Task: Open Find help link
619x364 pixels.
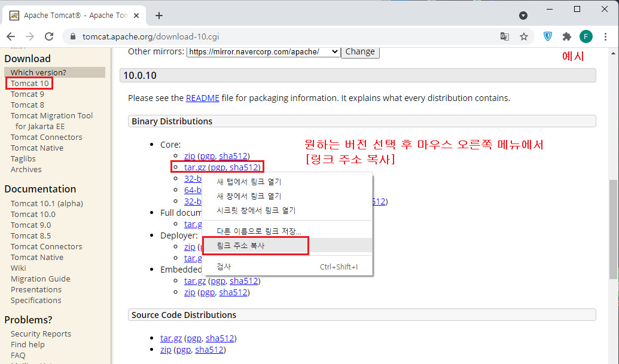Action: click(28, 344)
